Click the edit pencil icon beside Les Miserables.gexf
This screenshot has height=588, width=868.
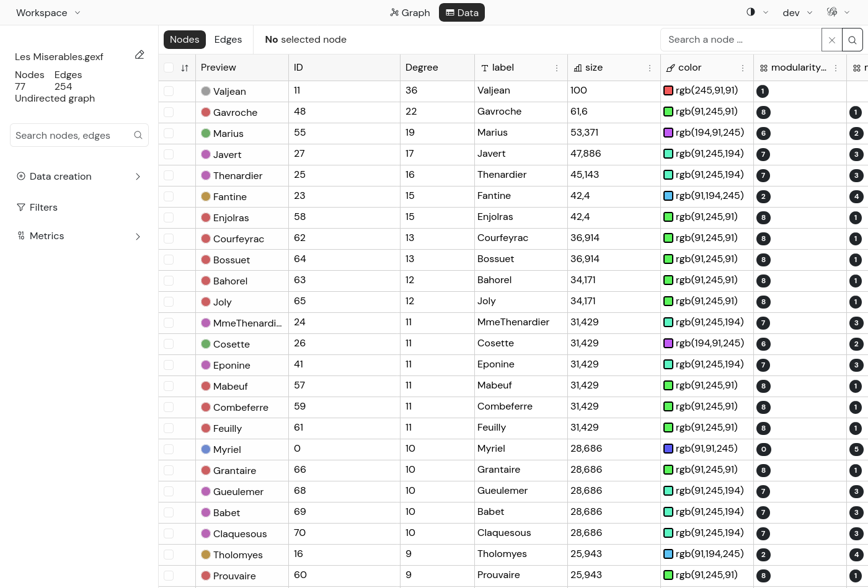(x=139, y=55)
